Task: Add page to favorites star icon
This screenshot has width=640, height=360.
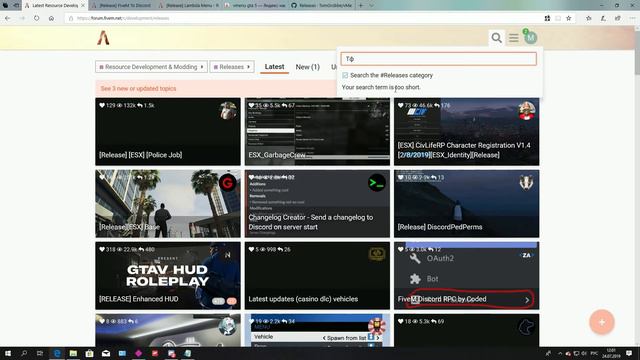Action: (x=569, y=18)
